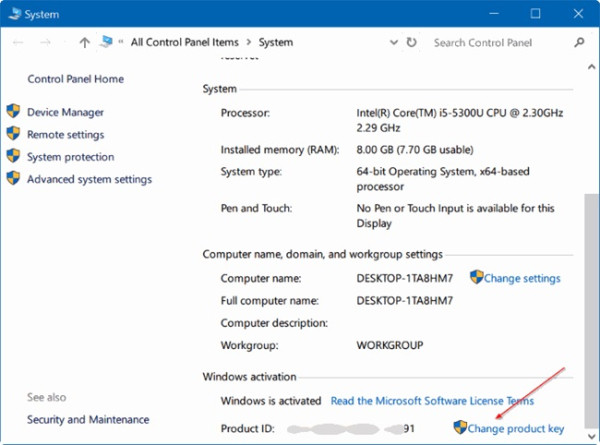Open Device Manager
The height and width of the screenshot is (445, 600).
click(65, 112)
